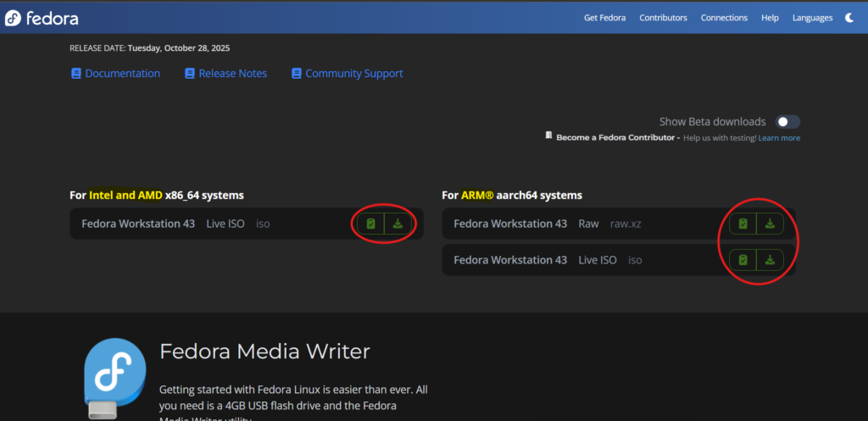Click the raw.xz file type label
The image size is (868, 421).
[x=626, y=224]
